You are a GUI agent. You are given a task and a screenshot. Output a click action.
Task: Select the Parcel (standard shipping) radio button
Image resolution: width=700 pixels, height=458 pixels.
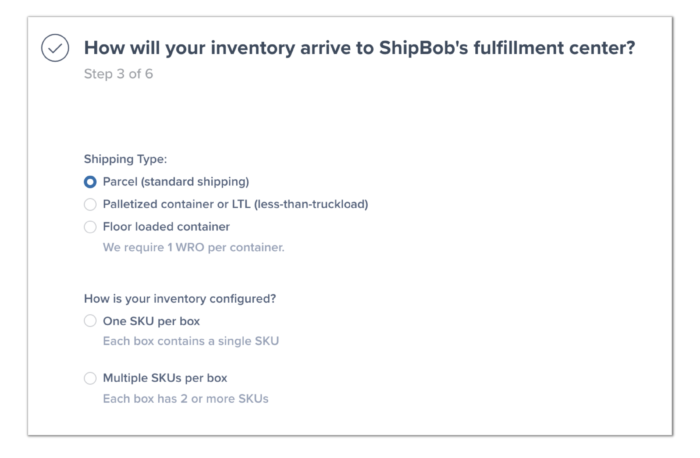(x=90, y=182)
